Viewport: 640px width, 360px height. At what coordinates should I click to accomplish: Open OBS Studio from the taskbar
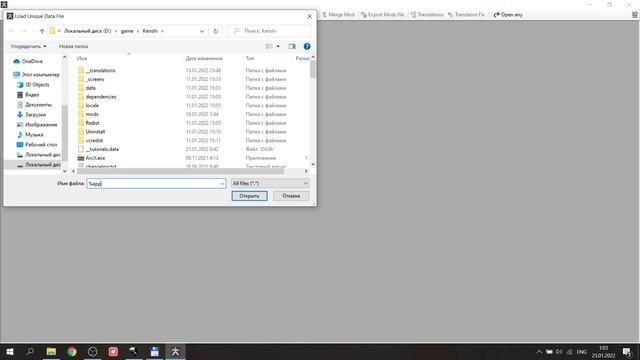pos(93,351)
